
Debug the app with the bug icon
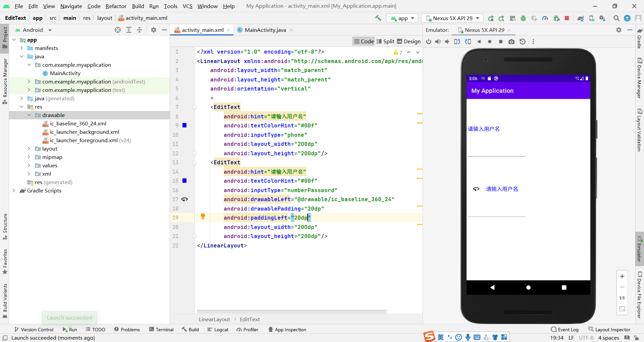click(x=523, y=18)
